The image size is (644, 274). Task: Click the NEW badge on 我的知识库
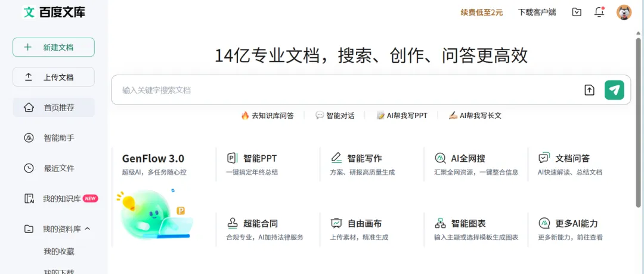coord(91,198)
